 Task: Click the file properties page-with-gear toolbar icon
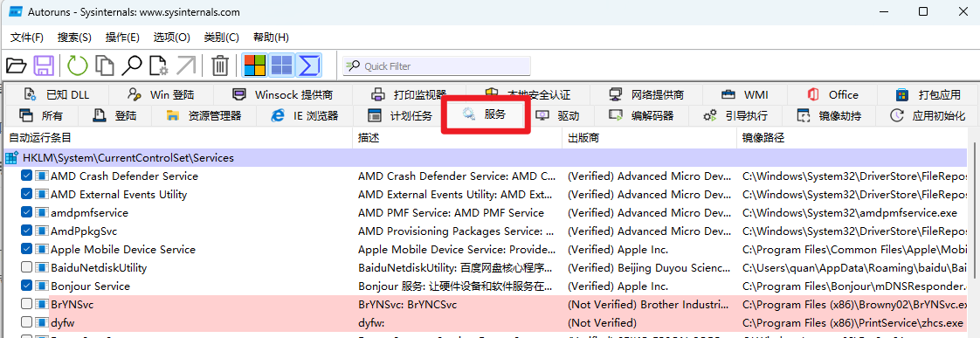(159, 65)
